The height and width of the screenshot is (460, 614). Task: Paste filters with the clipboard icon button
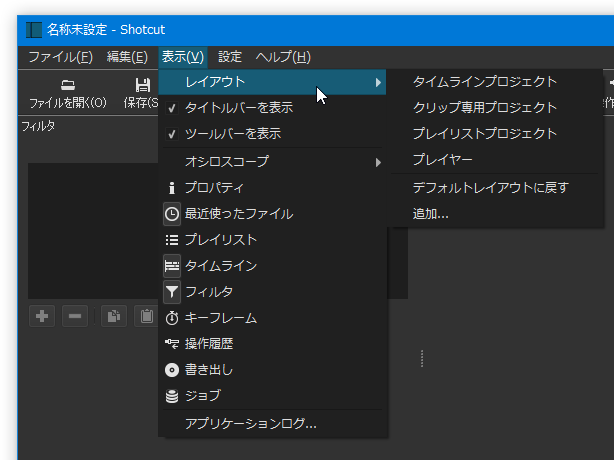[147, 316]
